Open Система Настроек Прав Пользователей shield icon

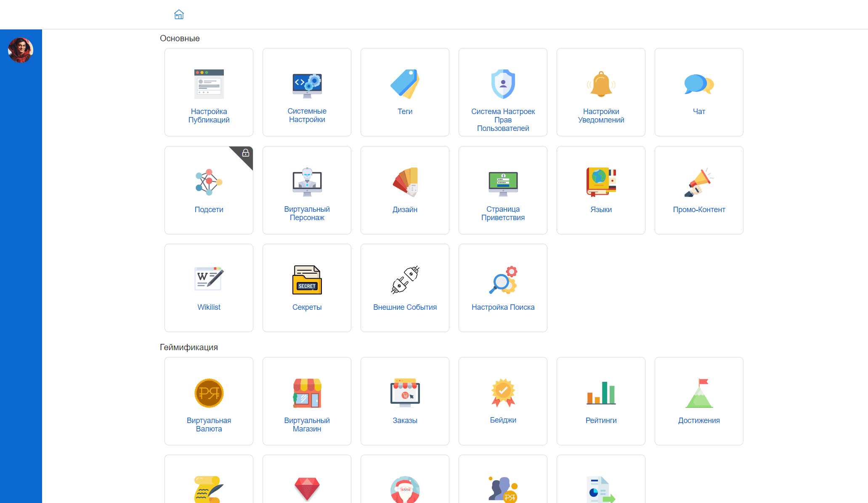coord(503,84)
